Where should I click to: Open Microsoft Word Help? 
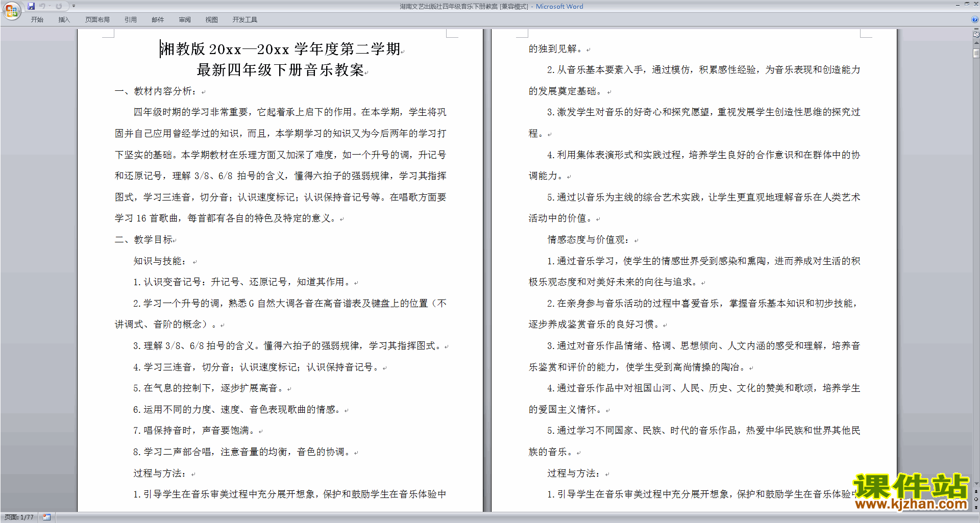click(975, 19)
